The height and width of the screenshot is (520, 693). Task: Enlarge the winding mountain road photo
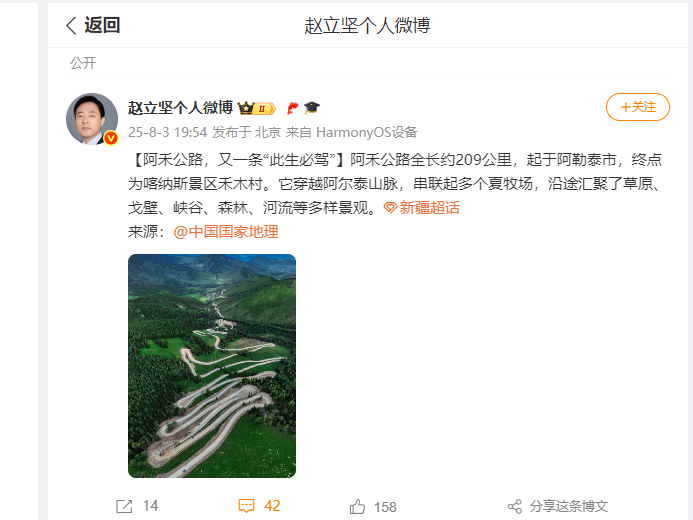tap(212, 366)
